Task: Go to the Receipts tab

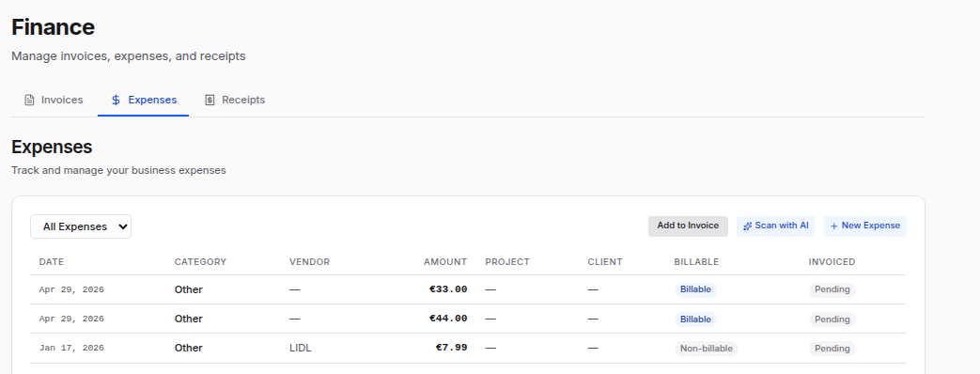Action: (x=236, y=100)
